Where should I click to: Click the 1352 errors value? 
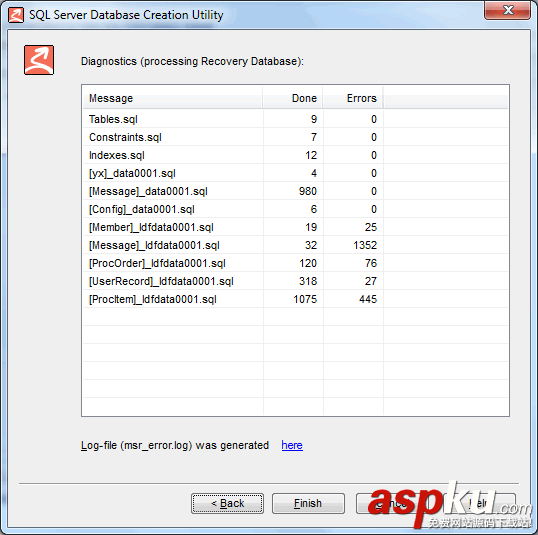pyautogui.click(x=365, y=245)
